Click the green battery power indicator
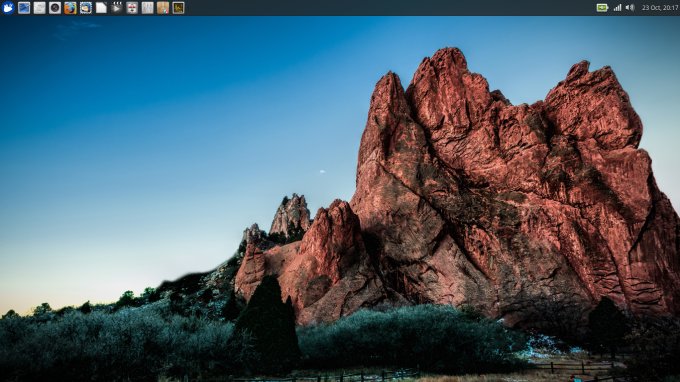 point(602,8)
